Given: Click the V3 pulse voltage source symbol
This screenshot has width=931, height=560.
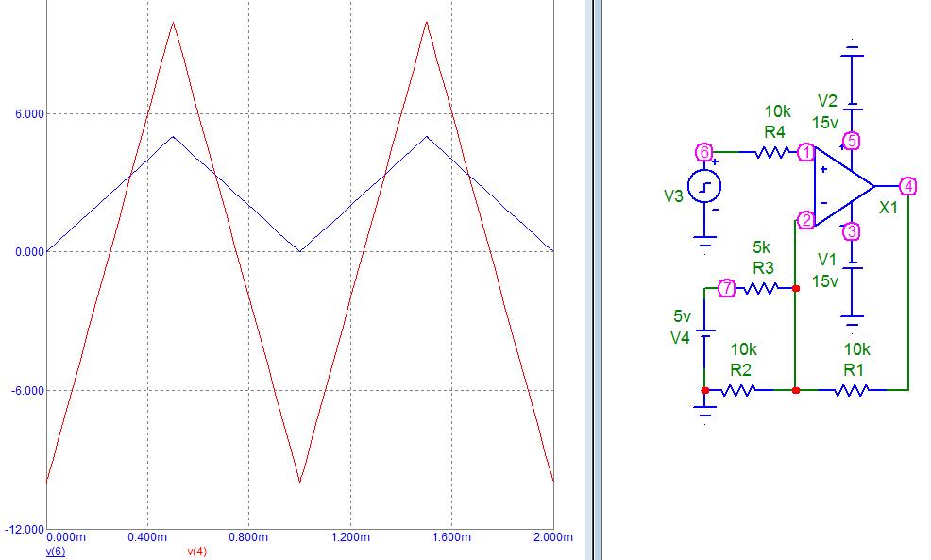Looking at the screenshot, I should pyautogui.click(x=703, y=186).
